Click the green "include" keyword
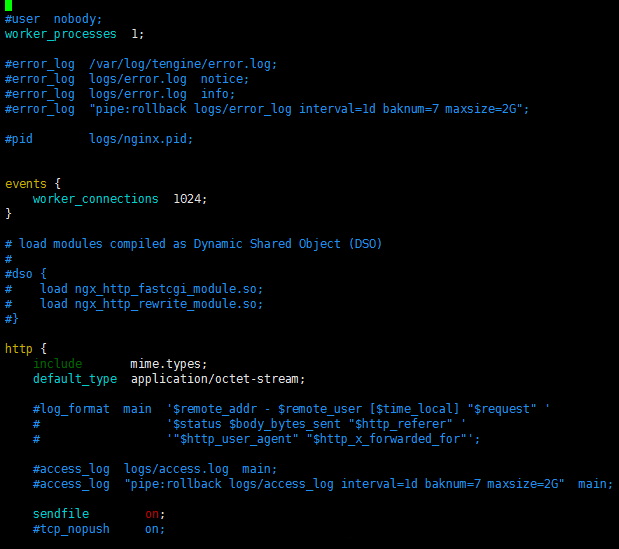The height and width of the screenshot is (549, 619). (x=57, y=364)
